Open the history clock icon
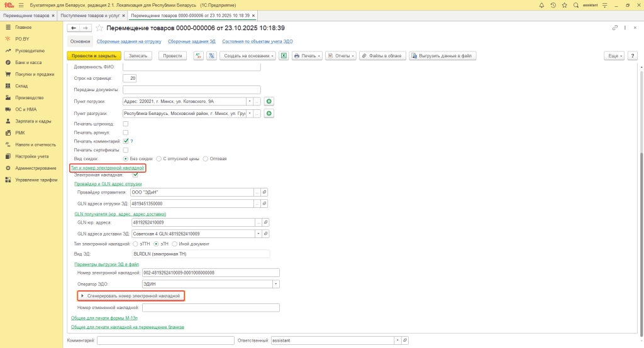 pos(553,4)
